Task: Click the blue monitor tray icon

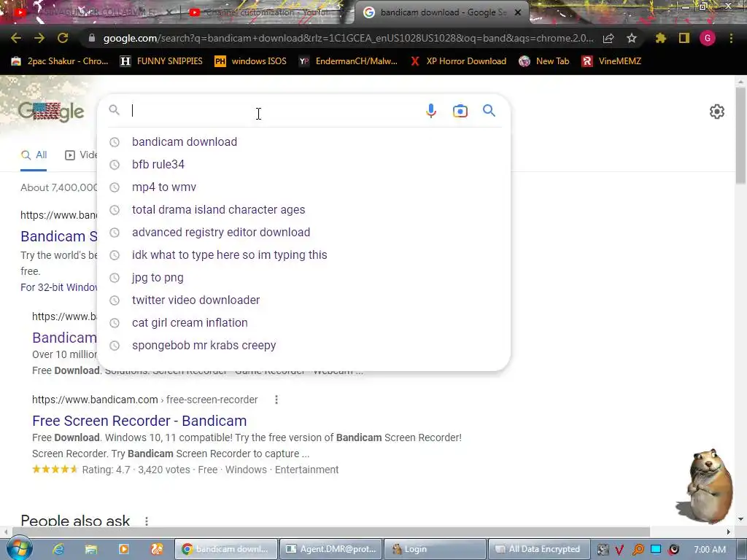Action: point(656,550)
